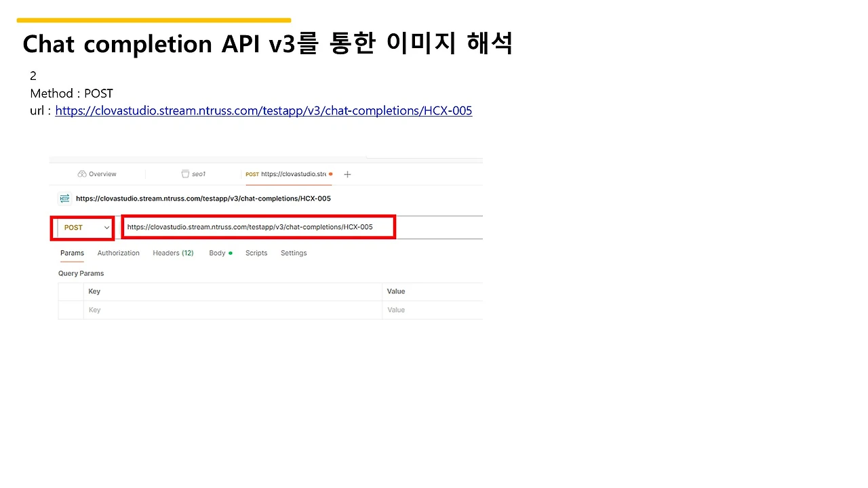Image resolution: width=868 pixels, height=488 pixels.
Task: Click the orange unsaved dot on request tab
Action: (331, 174)
